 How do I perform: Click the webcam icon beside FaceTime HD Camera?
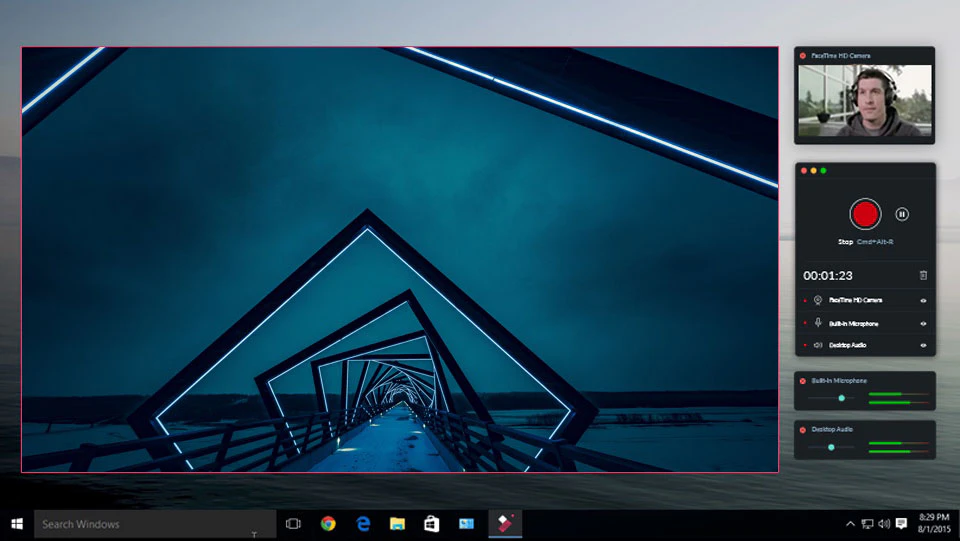[x=817, y=300]
